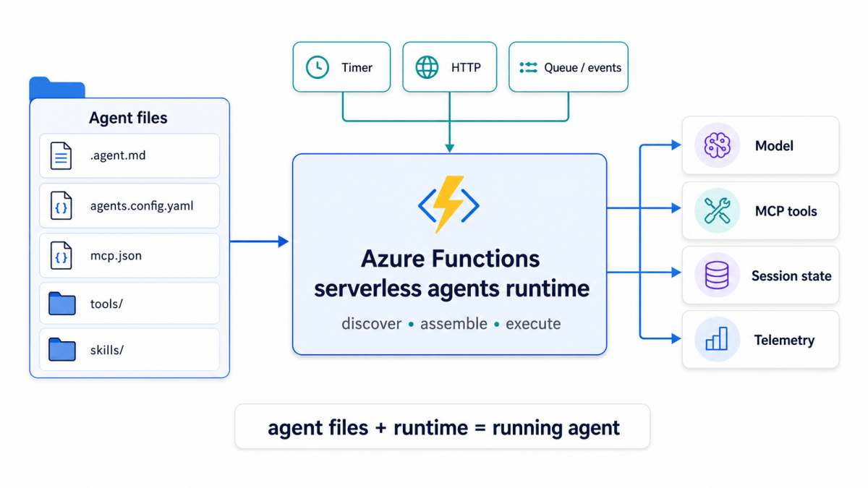The height and width of the screenshot is (488, 868).
Task: Click the Queue / events list icon
Action: pos(528,67)
